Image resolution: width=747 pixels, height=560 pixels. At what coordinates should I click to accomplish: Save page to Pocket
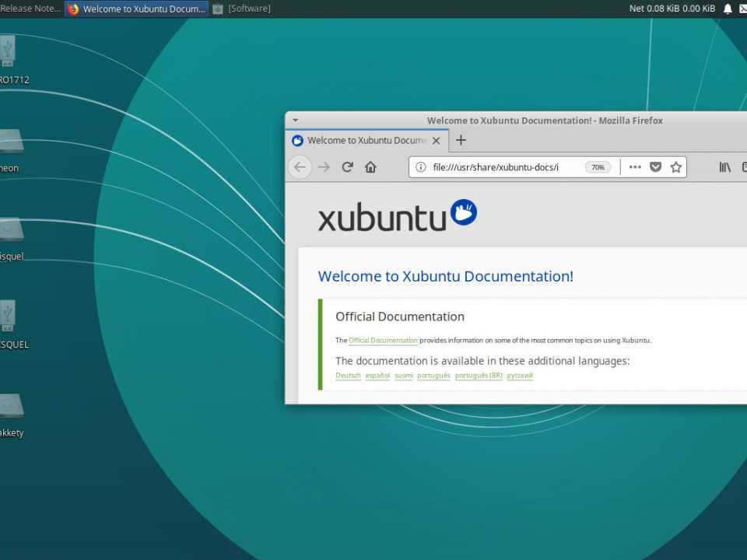655,167
